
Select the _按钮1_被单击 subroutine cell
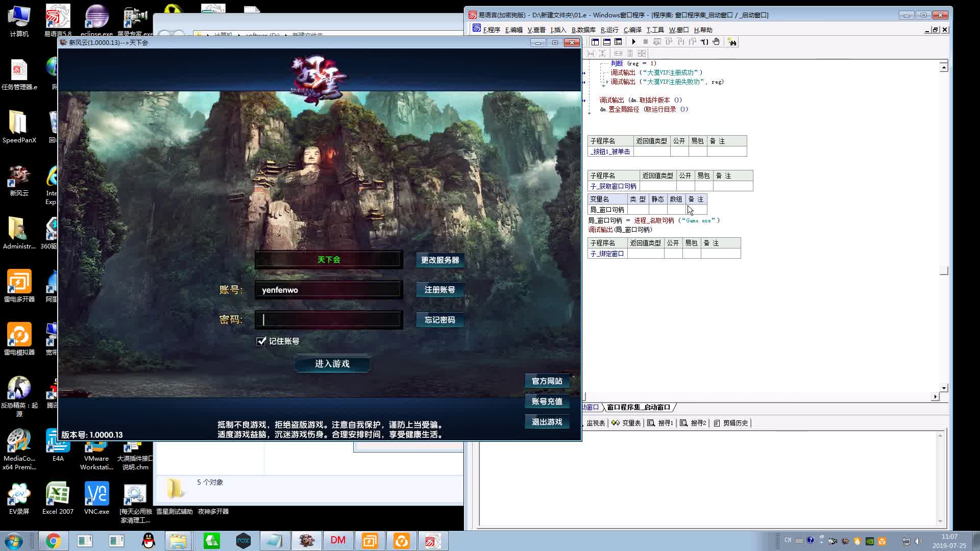coord(610,152)
